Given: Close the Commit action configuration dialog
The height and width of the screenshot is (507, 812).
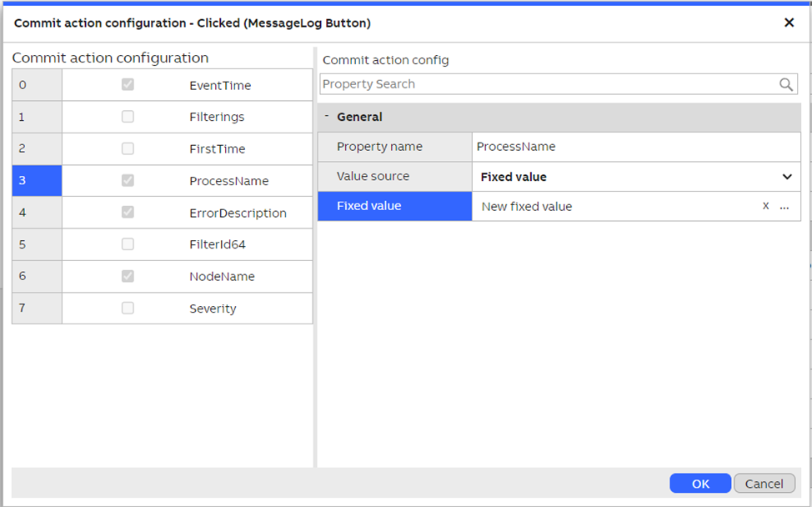Looking at the screenshot, I should 789,23.
